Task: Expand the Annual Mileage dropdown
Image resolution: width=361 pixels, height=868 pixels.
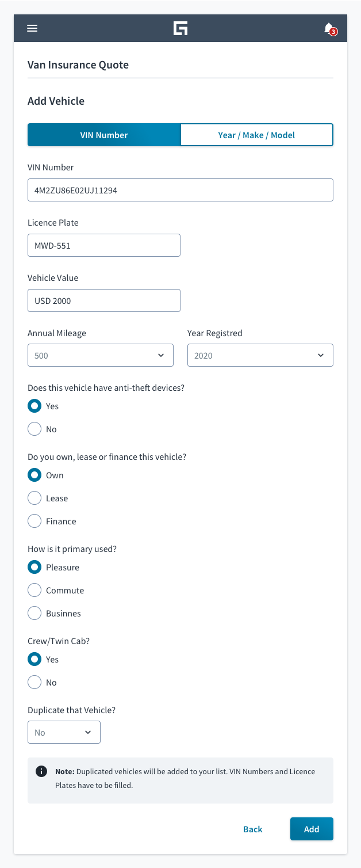Action: [x=101, y=355]
